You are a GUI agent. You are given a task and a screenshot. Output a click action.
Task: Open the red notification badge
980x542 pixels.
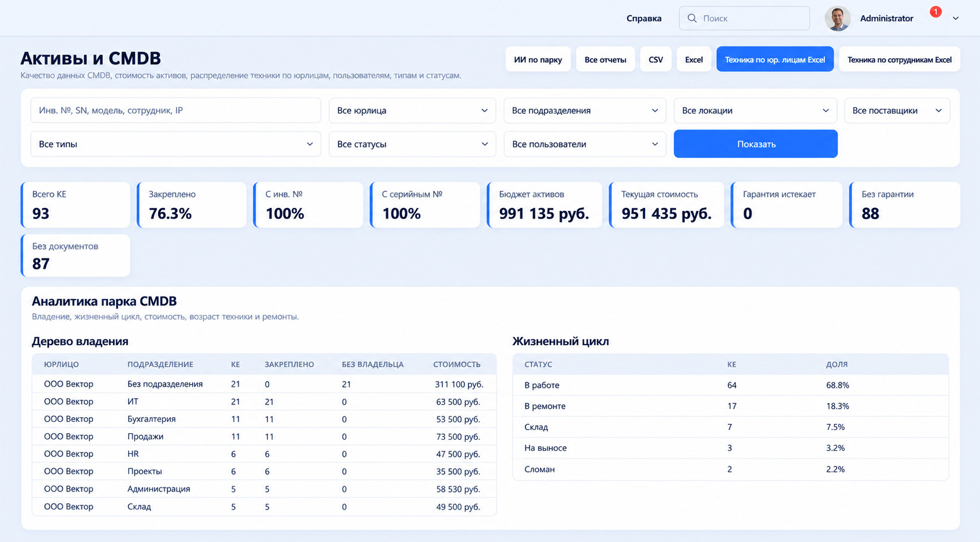click(x=935, y=12)
